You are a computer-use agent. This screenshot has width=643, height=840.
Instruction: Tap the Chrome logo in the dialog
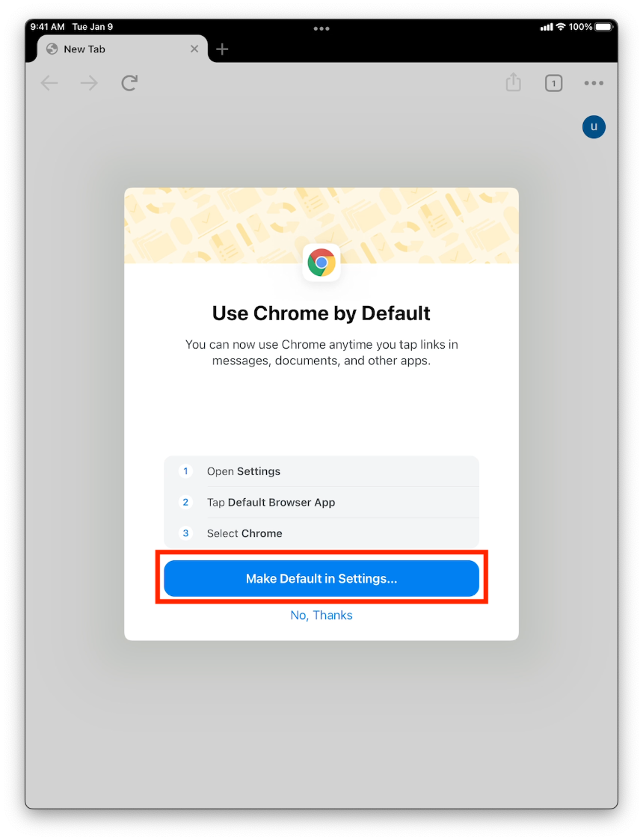(321, 263)
